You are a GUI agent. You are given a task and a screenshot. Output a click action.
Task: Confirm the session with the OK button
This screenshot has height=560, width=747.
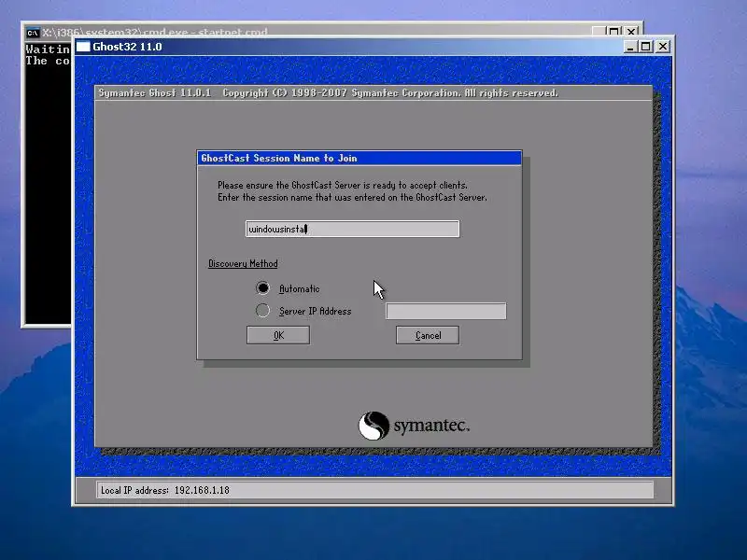(278, 335)
